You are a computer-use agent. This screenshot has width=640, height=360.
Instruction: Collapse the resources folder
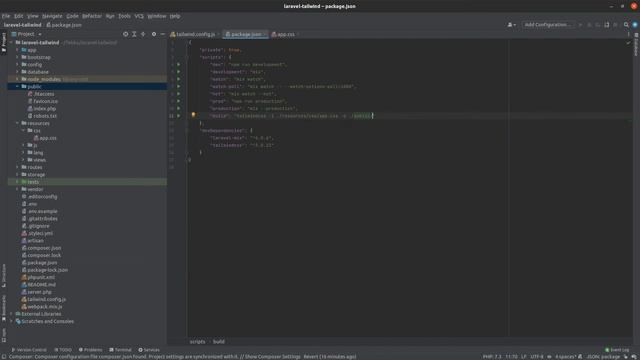coord(17,123)
